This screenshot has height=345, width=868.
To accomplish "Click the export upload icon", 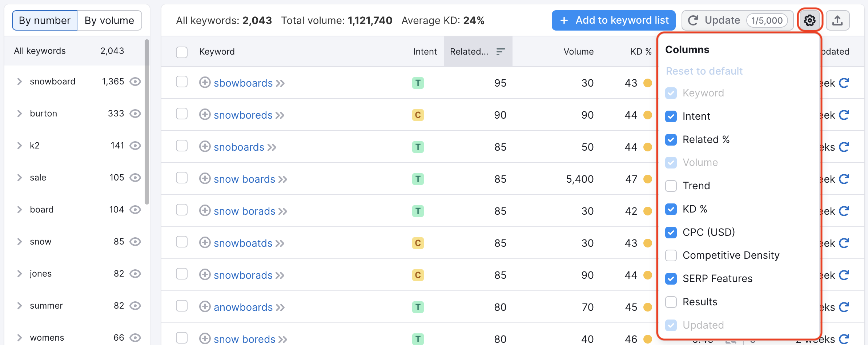I will point(837,20).
